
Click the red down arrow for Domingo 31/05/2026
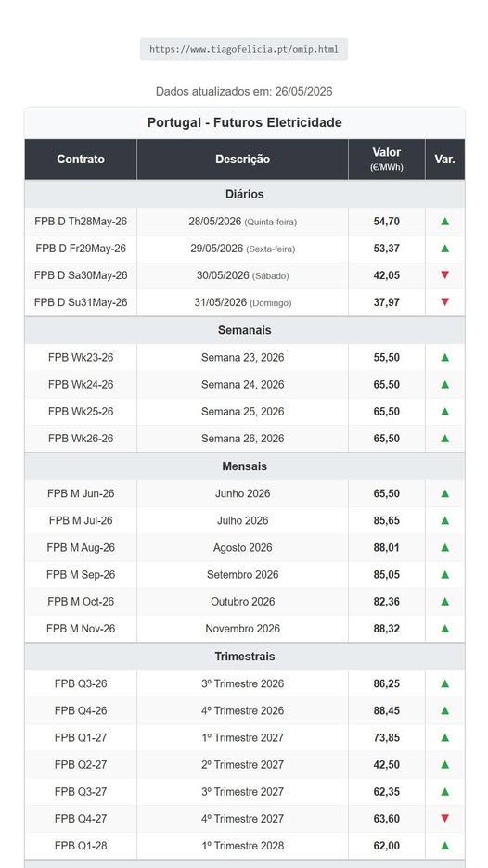coord(444,302)
